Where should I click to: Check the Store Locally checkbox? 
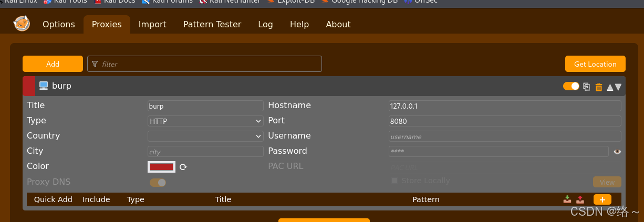394,181
